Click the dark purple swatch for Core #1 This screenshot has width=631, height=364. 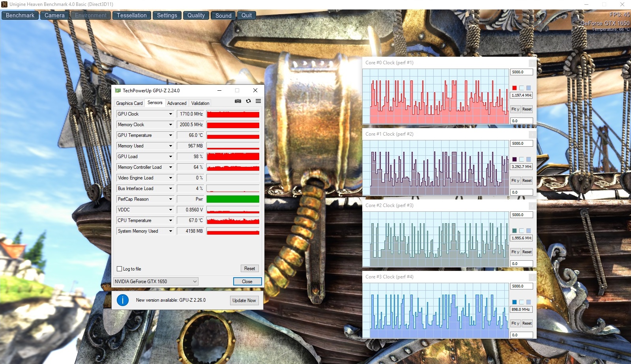click(x=515, y=159)
